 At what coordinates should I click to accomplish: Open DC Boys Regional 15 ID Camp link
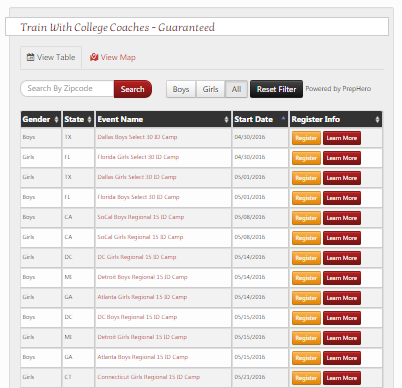(137, 317)
